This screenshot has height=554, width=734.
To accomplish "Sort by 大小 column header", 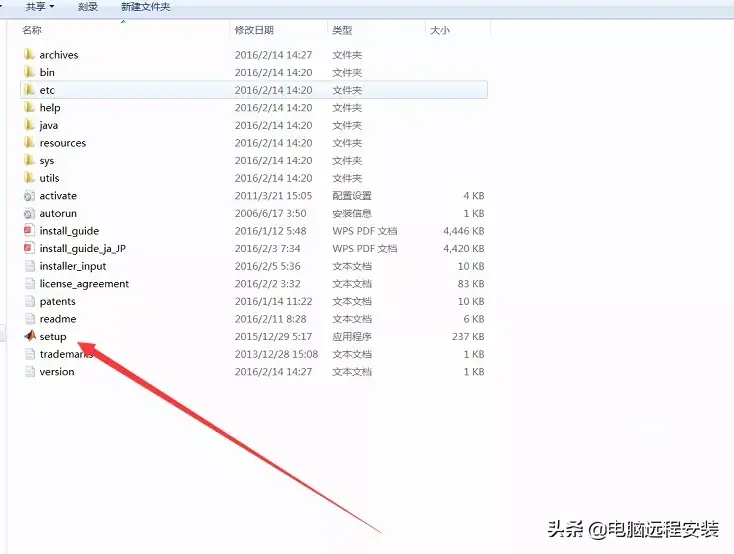I will click(440, 31).
